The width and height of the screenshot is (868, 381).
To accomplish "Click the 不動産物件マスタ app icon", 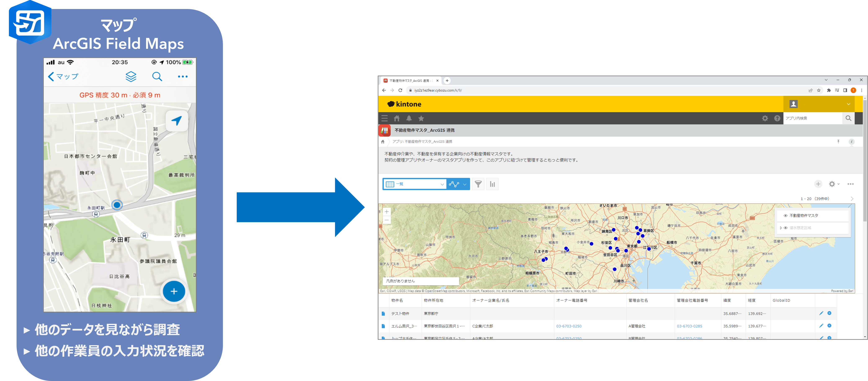I will (x=384, y=130).
